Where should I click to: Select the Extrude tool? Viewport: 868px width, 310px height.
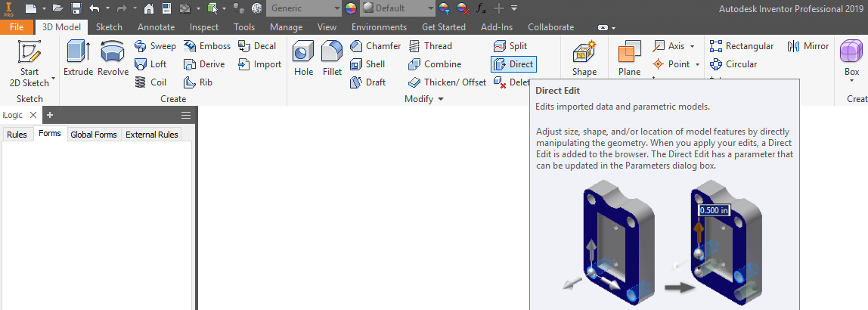click(x=78, y=57)
